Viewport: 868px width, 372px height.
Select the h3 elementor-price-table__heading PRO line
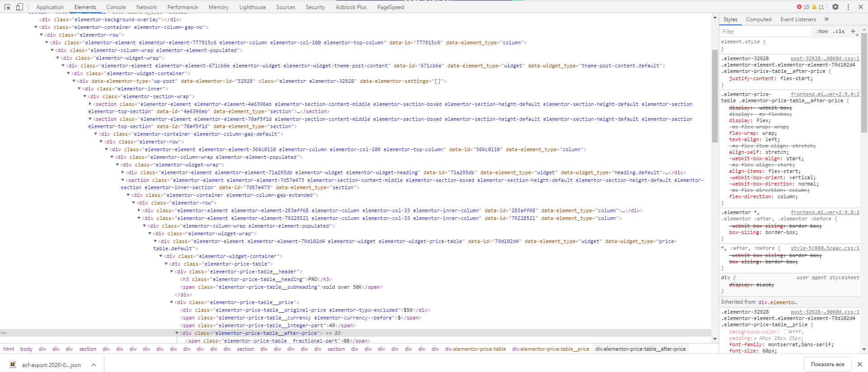tap(256, 279)
